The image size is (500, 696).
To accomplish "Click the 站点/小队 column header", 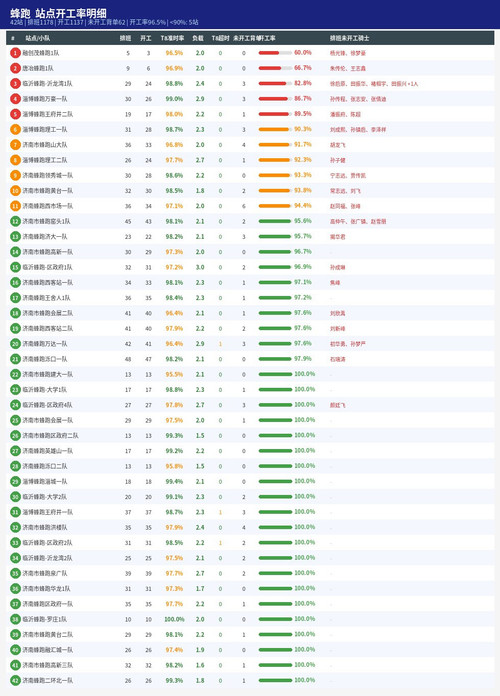I will (37, 39).
